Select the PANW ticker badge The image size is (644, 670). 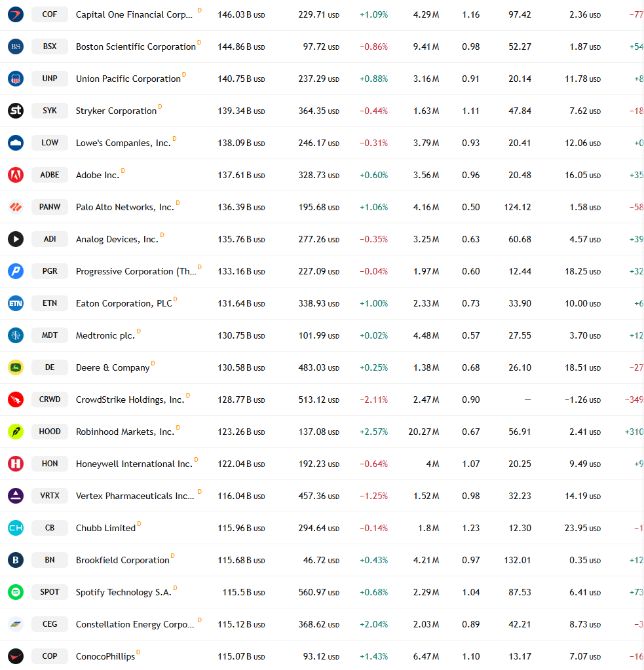point(50,207)
